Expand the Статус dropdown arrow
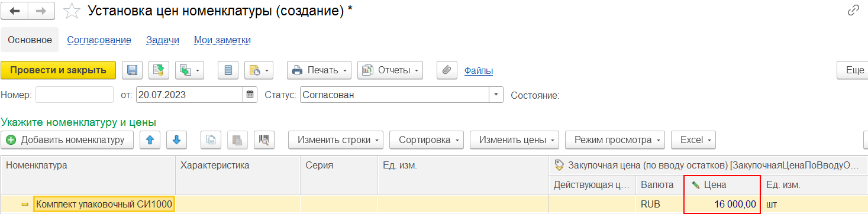 [496, 95]
